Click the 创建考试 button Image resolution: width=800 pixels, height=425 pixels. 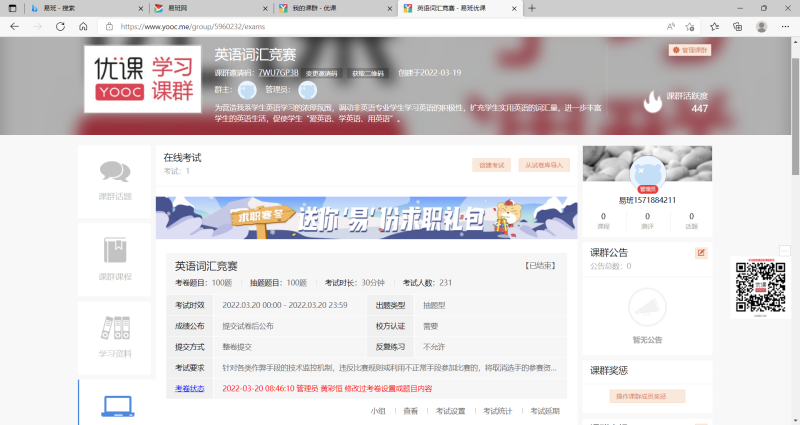tap(491, 165)
